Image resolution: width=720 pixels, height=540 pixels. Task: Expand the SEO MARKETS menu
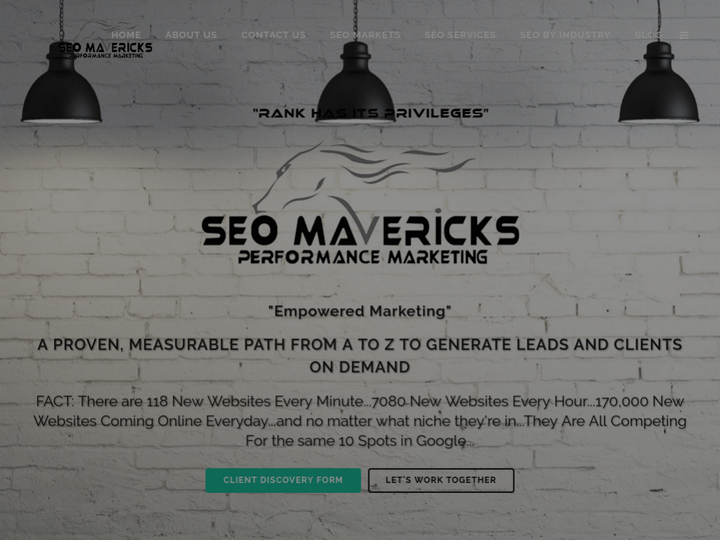tap(365, 35)
